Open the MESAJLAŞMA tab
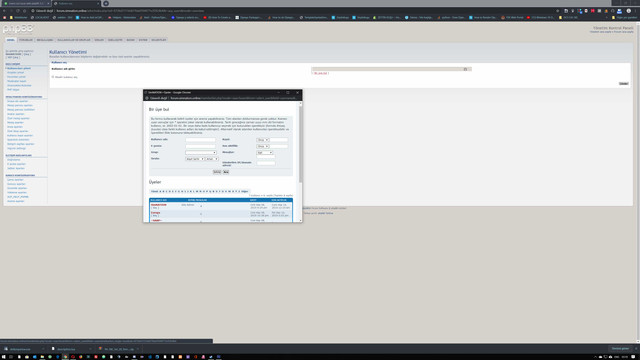 coord(45,40)
